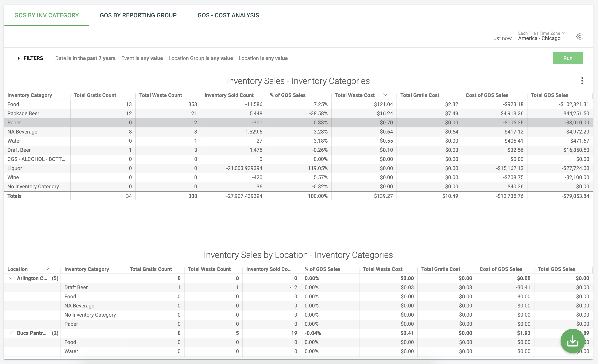Sort location table by Inventory Sold Co... header
Viewport: 598px width, 364px height.
tap(269, 269)
